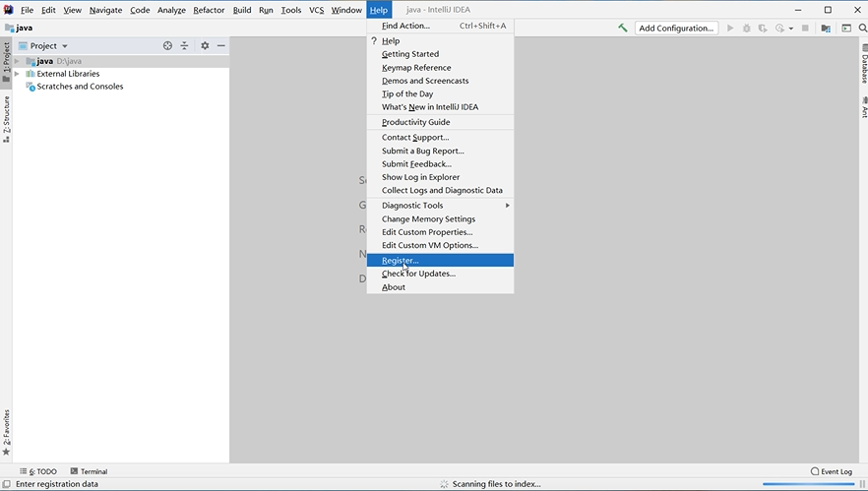Choose Check for Updates... menu entry

coord(440,274)
